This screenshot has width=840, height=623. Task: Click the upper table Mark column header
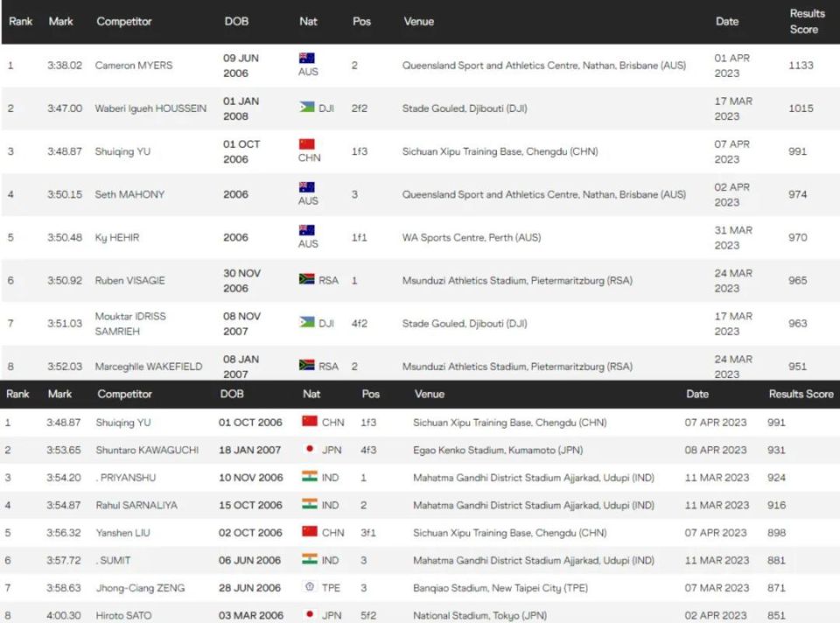[x=60, y=21]
